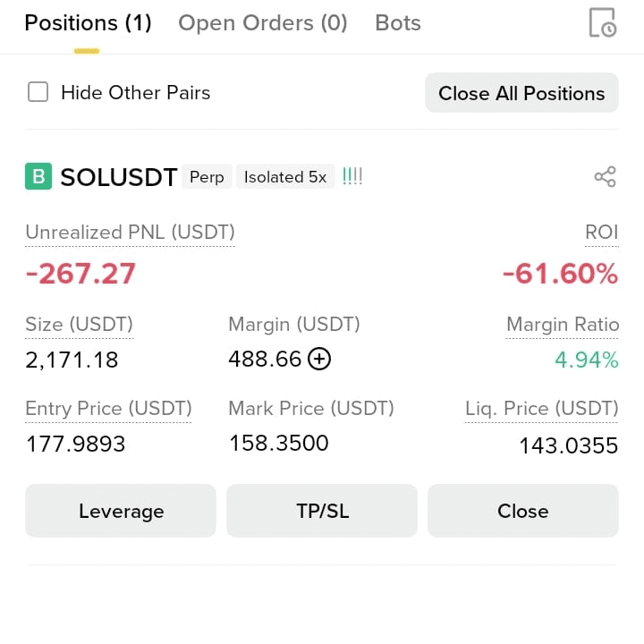Tap the ROI label for details
This screenshot has width=644, height=644.
click(x=602, y=233)
